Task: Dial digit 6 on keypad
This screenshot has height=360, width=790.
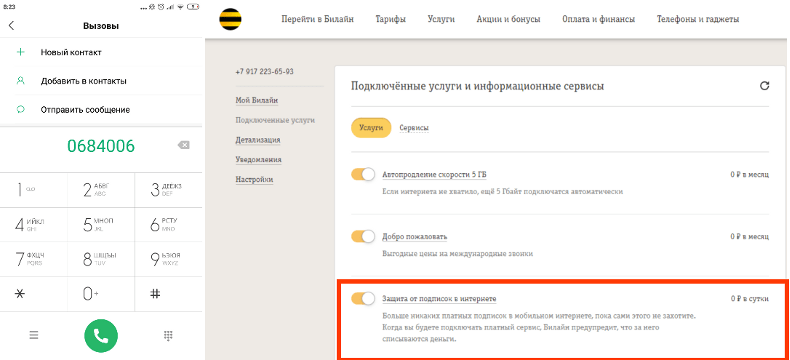Action: 168,224
